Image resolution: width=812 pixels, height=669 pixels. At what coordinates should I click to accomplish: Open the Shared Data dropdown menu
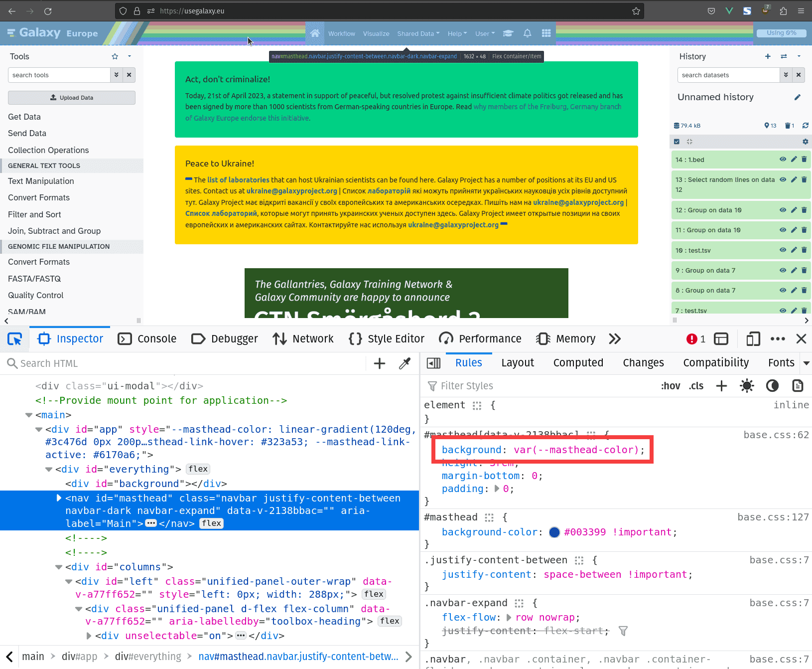[x=418, y=33]
